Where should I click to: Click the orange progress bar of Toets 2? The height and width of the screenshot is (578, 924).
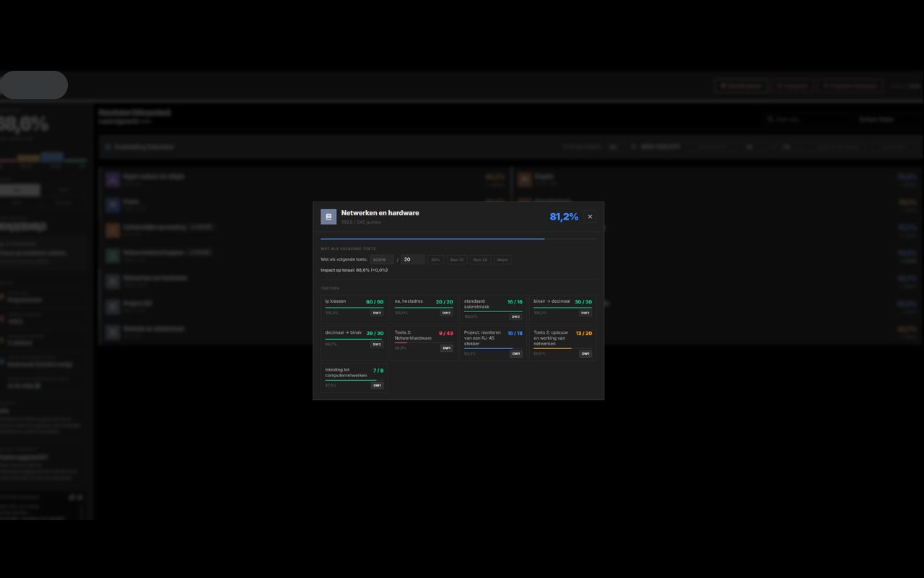point(552,349)
